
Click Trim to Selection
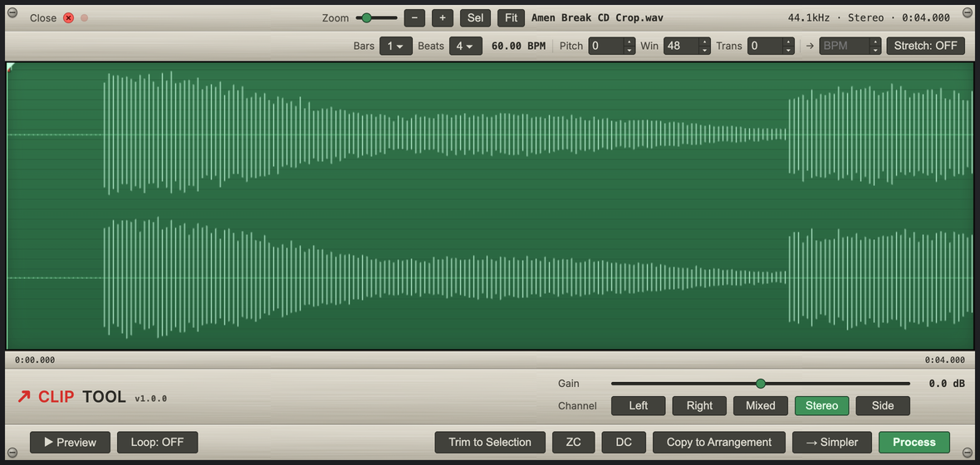[x=490, y=443]
